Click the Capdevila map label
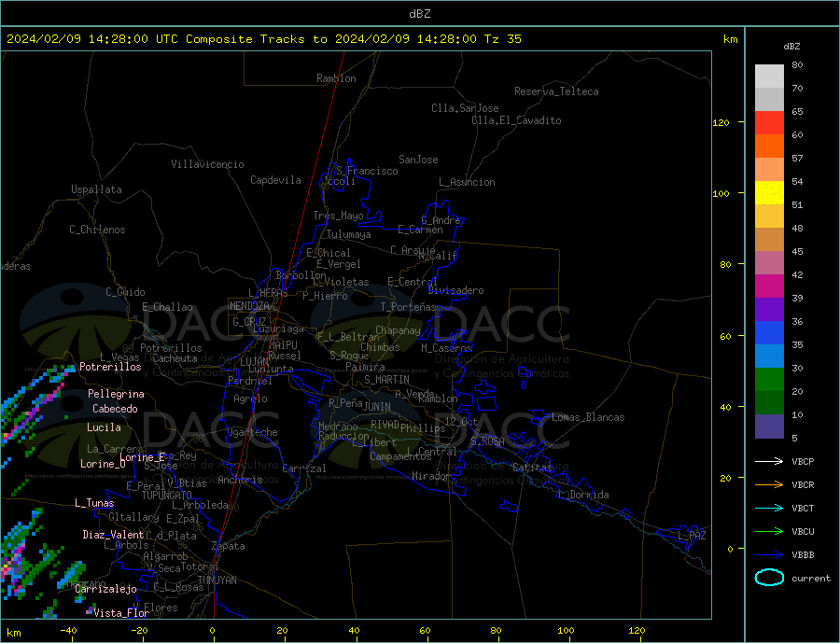The image size is (840, 643). pos(275,180)
